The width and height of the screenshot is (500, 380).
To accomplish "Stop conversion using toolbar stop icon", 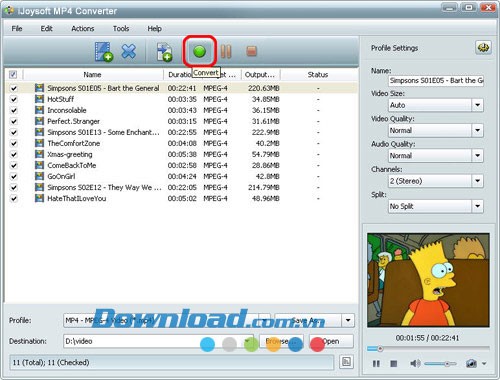I will (251, 51).
